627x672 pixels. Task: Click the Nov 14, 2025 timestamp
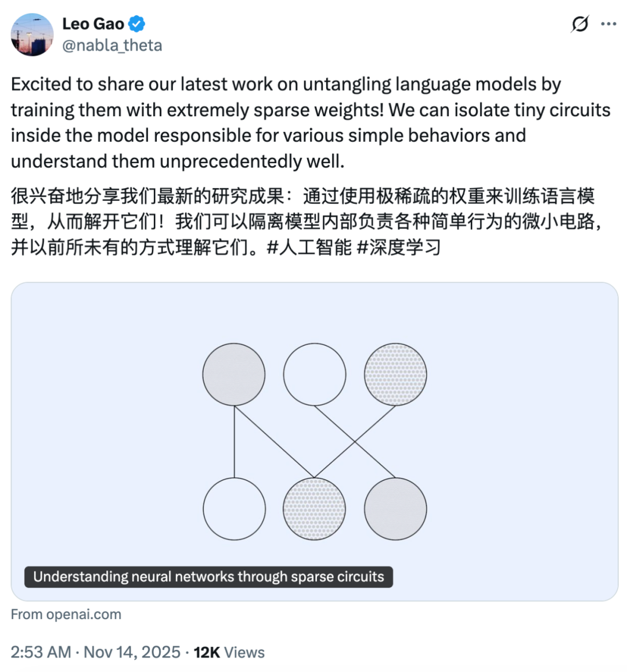click(x=128, y=652)
